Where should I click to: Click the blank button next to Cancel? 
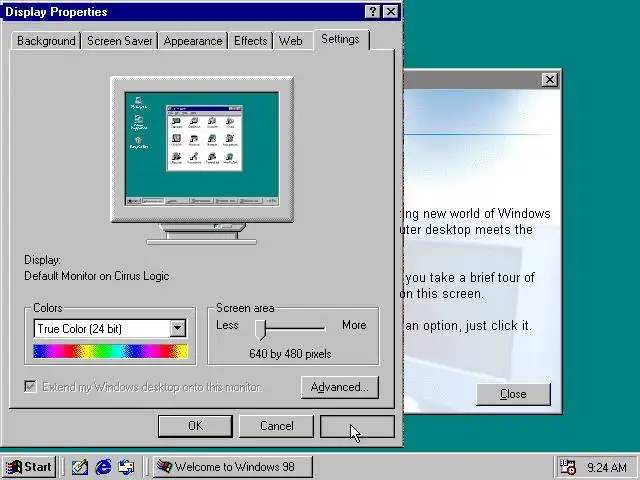pyautogui.click(x=357, y=426)
